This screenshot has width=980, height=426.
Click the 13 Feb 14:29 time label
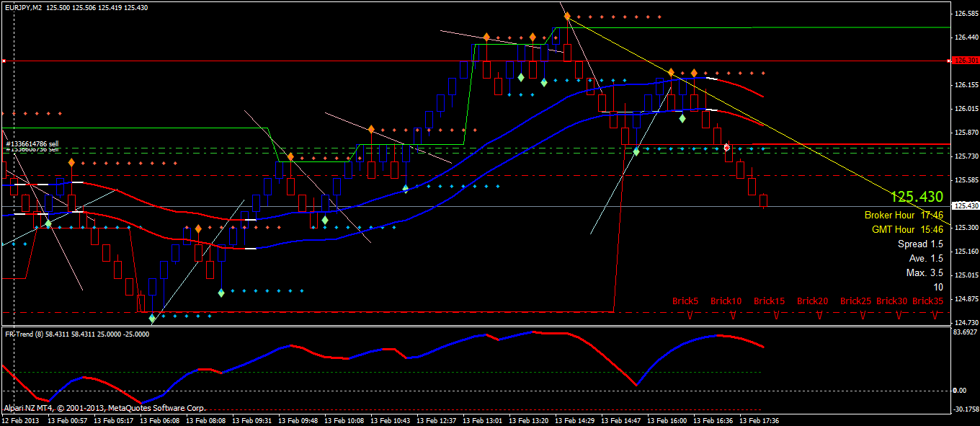click(574, 420)
